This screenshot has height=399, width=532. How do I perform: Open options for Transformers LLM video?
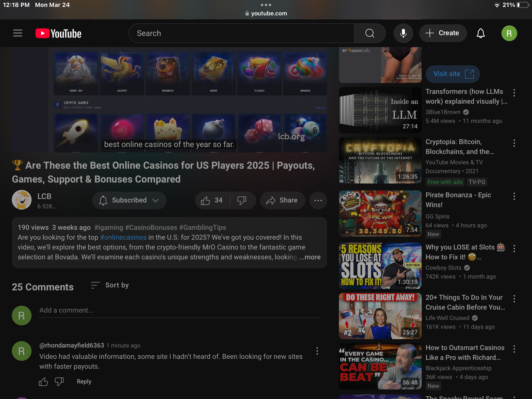point(514,93)
